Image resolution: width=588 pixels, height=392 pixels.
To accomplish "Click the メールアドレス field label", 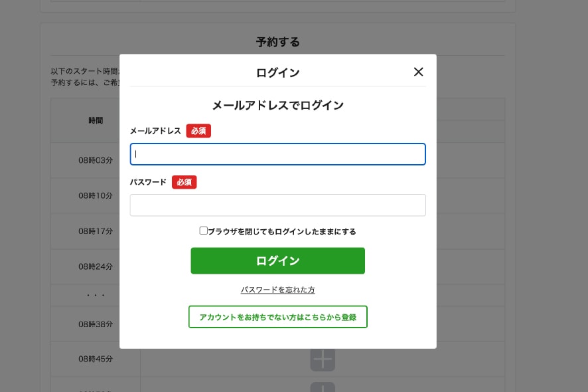I will coord(155,131).
